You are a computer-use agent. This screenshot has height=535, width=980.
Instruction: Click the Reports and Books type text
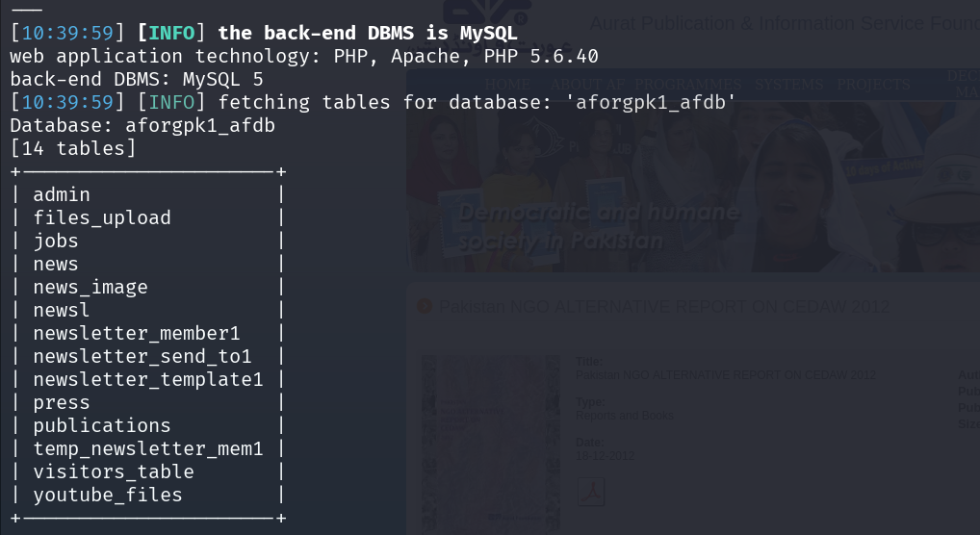click(x=625, y=416)
